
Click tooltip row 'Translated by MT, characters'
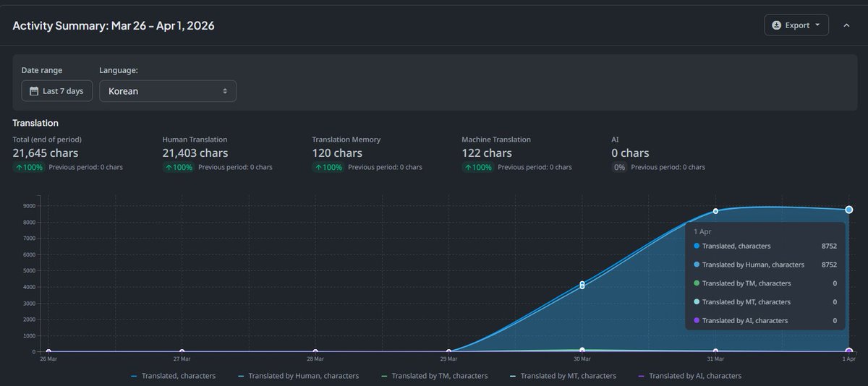click(765, 302)
